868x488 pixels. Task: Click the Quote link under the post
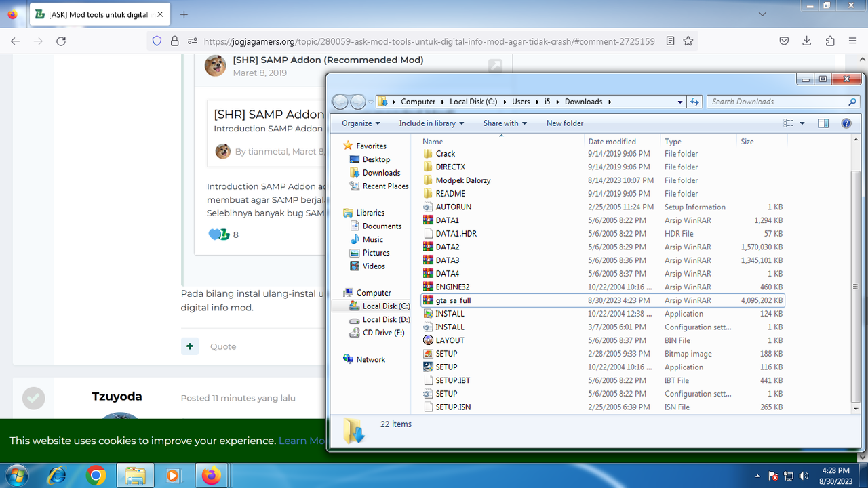223,346
